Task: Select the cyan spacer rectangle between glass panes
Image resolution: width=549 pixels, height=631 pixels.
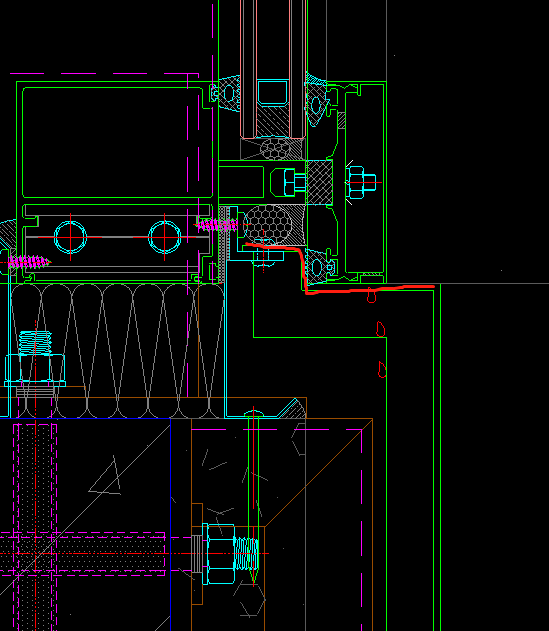Action: pyautogui.click(x=272, y=93)
